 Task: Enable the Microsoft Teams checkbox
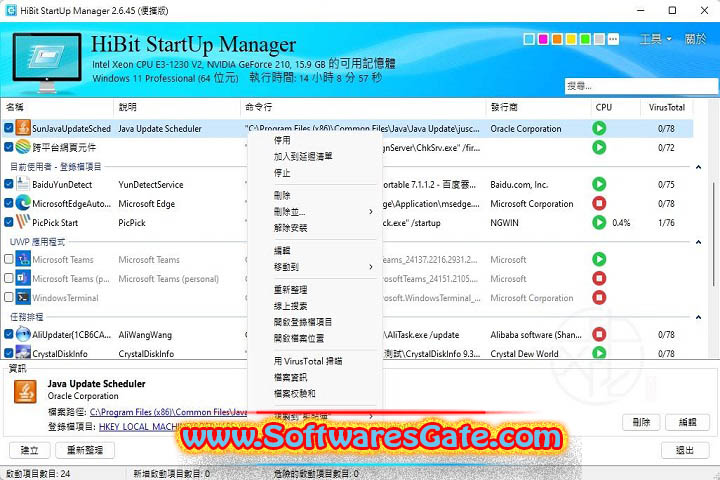click(x=8, y=260)
